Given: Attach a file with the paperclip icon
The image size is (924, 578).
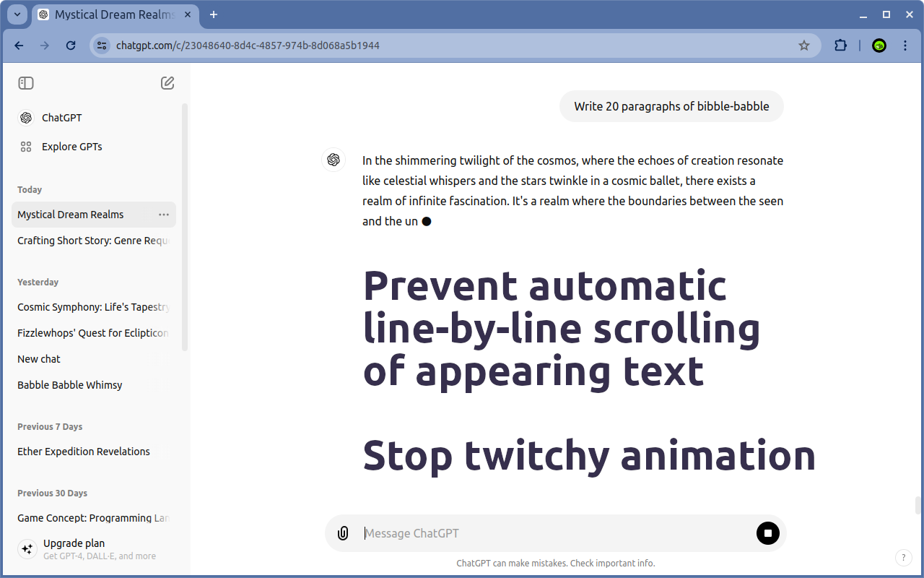Looking at the screenshot, I should 344,533.
